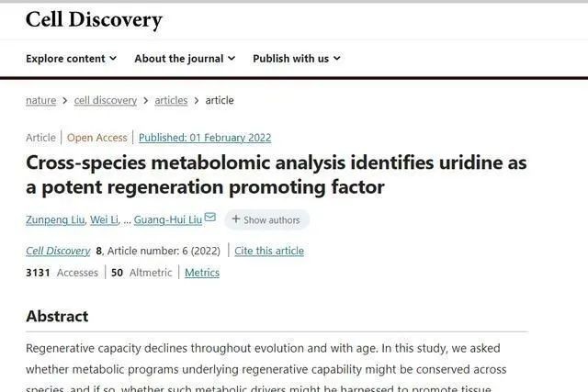
Task: Expand the About the journal menu
Action: (x=185, y=59)
